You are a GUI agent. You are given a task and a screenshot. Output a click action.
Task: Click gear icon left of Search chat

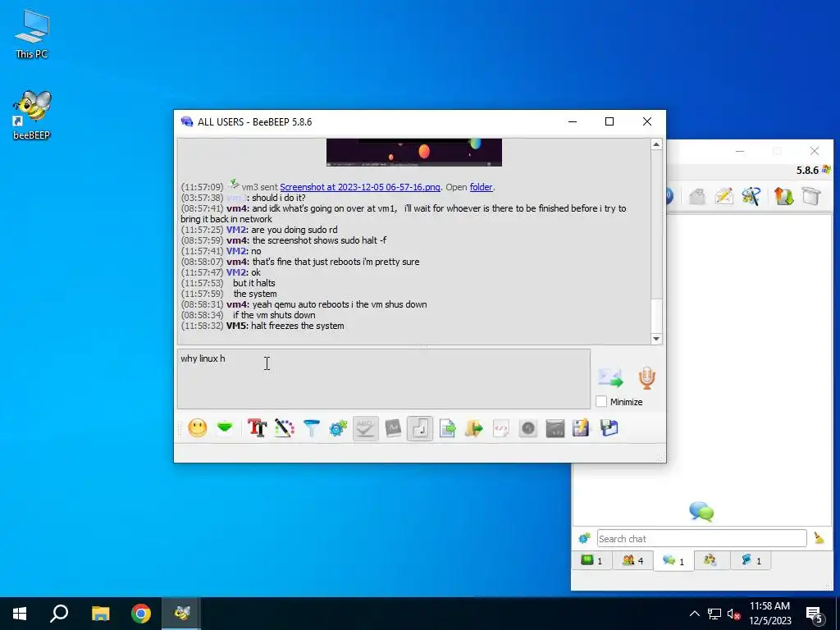coord(584,538)
